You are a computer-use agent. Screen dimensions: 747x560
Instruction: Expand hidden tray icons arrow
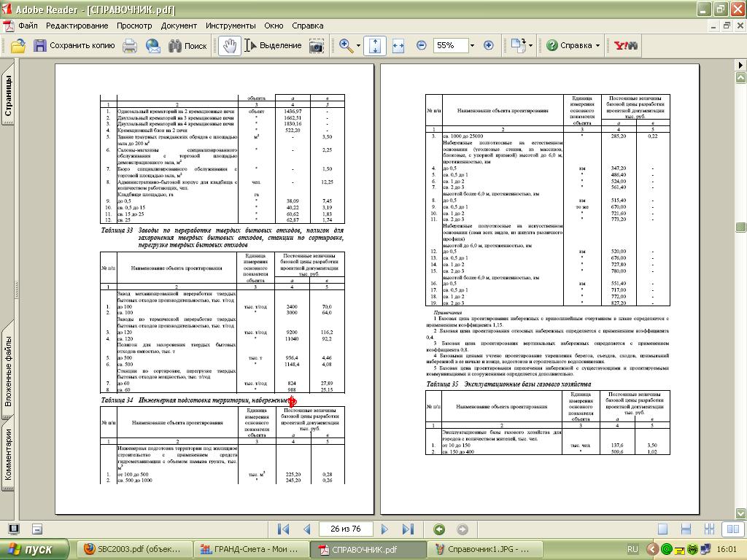tap(651, 550)
